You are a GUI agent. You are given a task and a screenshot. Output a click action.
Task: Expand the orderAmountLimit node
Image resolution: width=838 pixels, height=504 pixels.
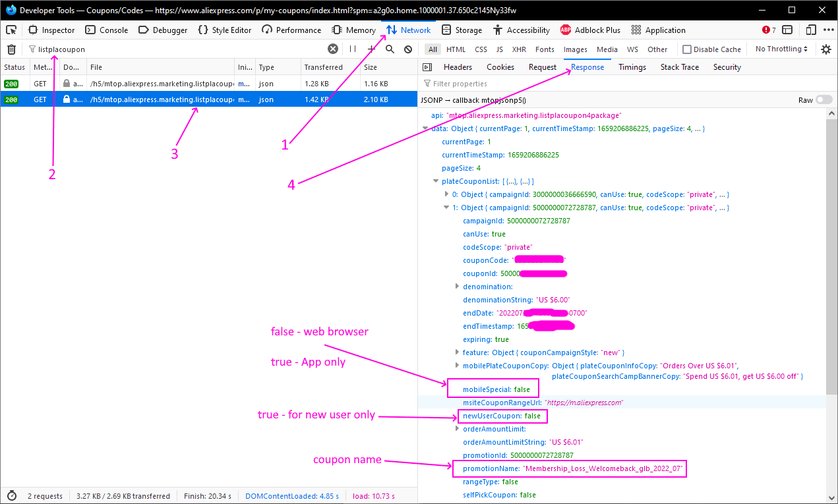(x=457, y=429)
